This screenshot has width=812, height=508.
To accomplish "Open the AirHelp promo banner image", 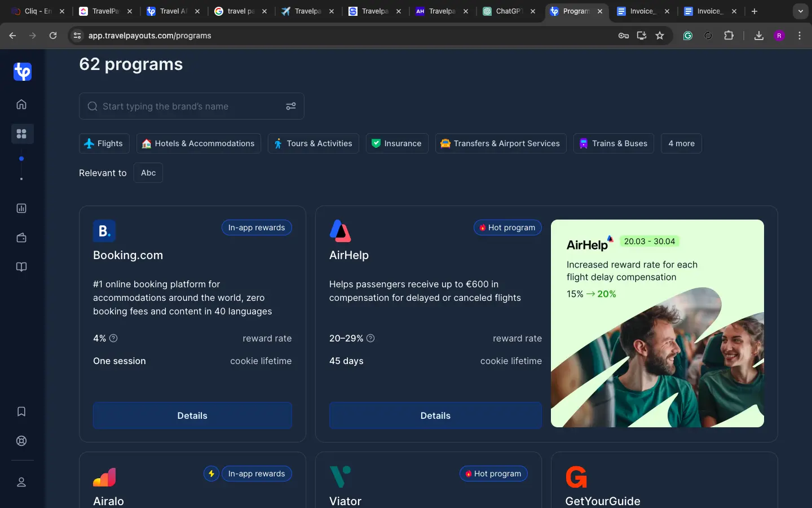I will tap(657, 323).
